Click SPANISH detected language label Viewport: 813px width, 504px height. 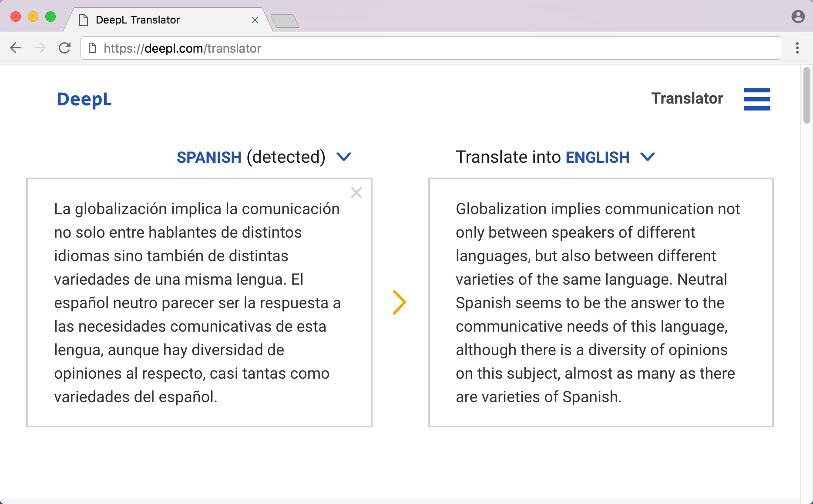click(209, 157)
